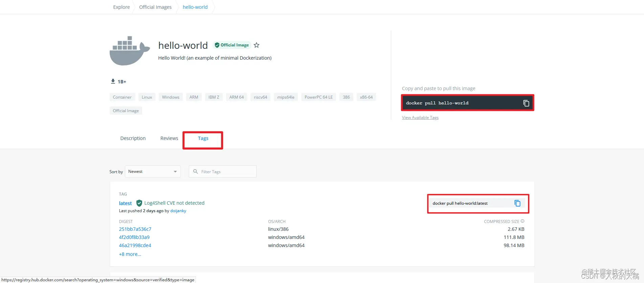
Task: Go to Official Images in the breadcrumb
Action: [155, 7]
